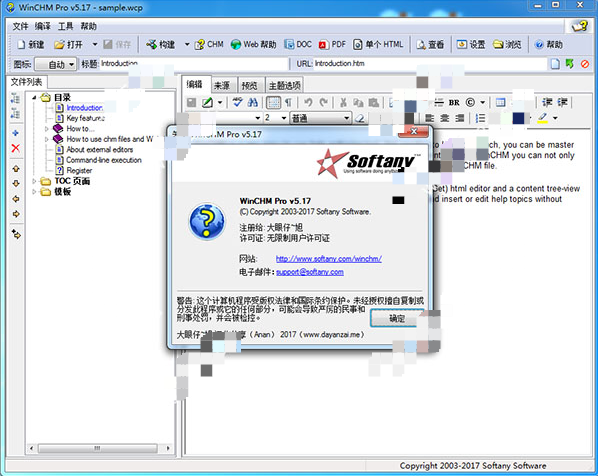Open the 工具 menu

(66, 26)
